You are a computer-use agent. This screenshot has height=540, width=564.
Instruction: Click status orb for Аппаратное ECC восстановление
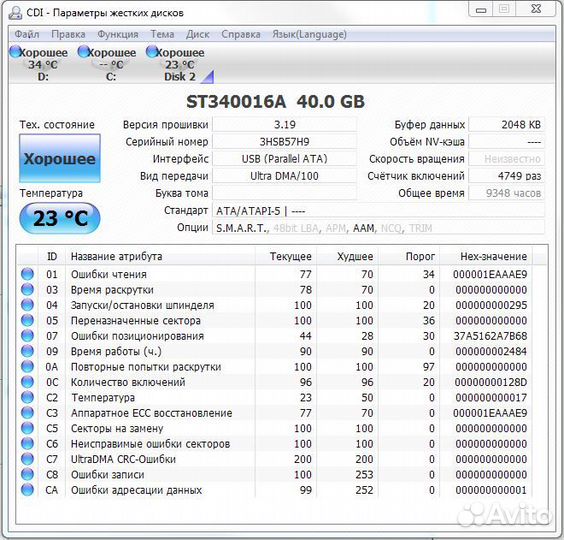[x=27, y=413]
